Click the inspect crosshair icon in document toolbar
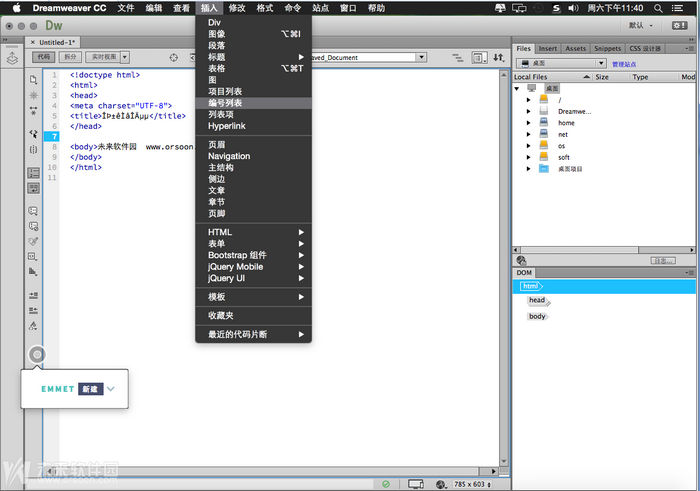The image size is (700, 491). (174, 57)
